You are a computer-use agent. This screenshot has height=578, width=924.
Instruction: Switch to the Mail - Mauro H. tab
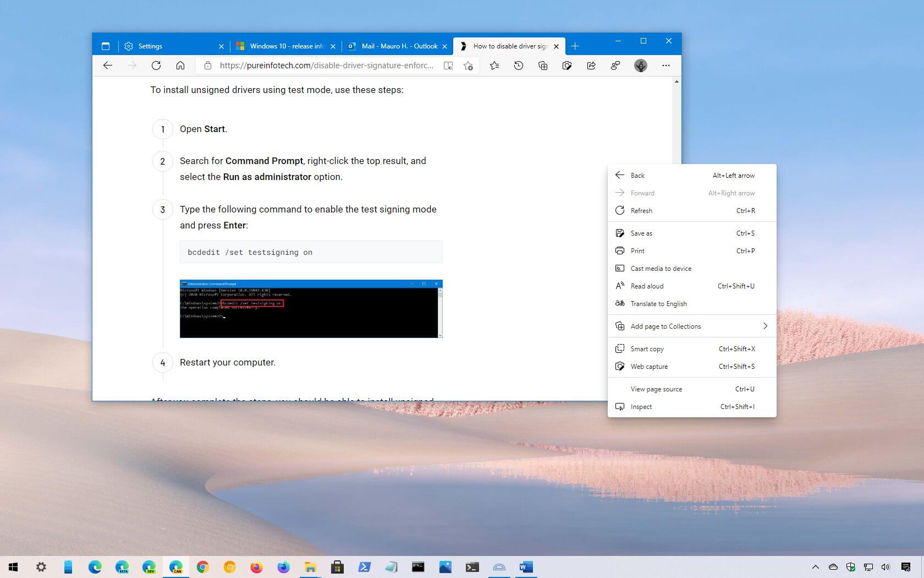397,46
